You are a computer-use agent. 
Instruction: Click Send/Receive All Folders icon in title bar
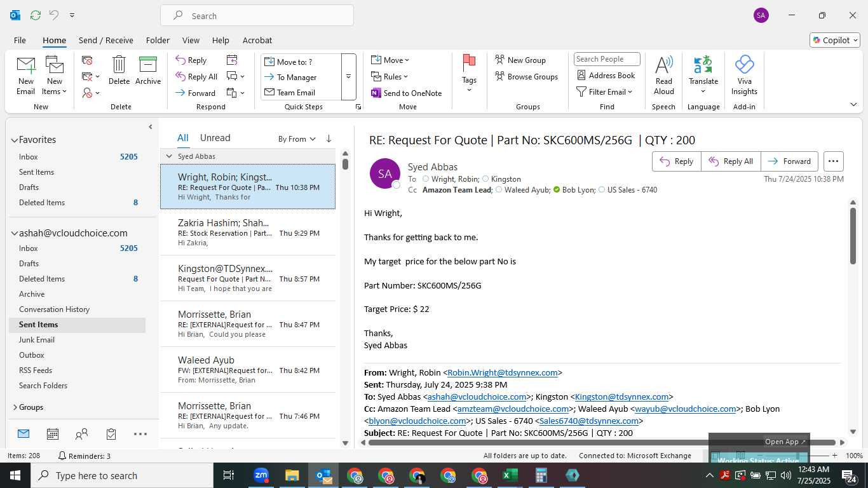(36, 15)
